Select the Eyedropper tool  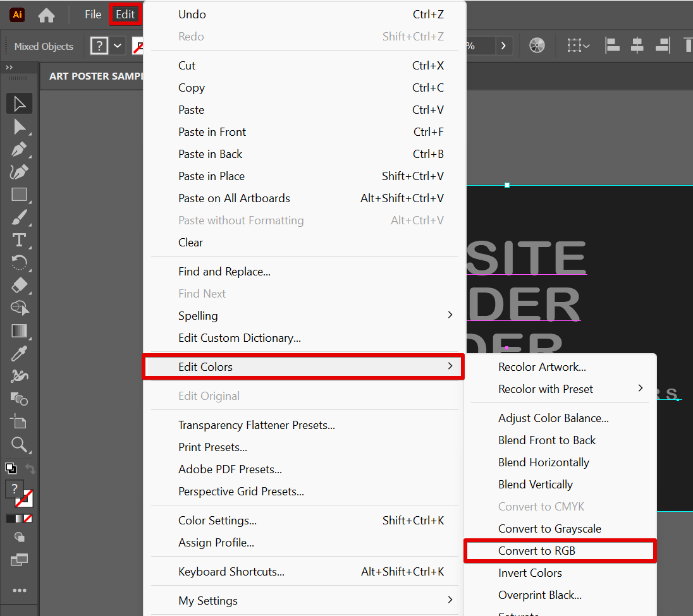pyautogui.click(x=20, y=353)
